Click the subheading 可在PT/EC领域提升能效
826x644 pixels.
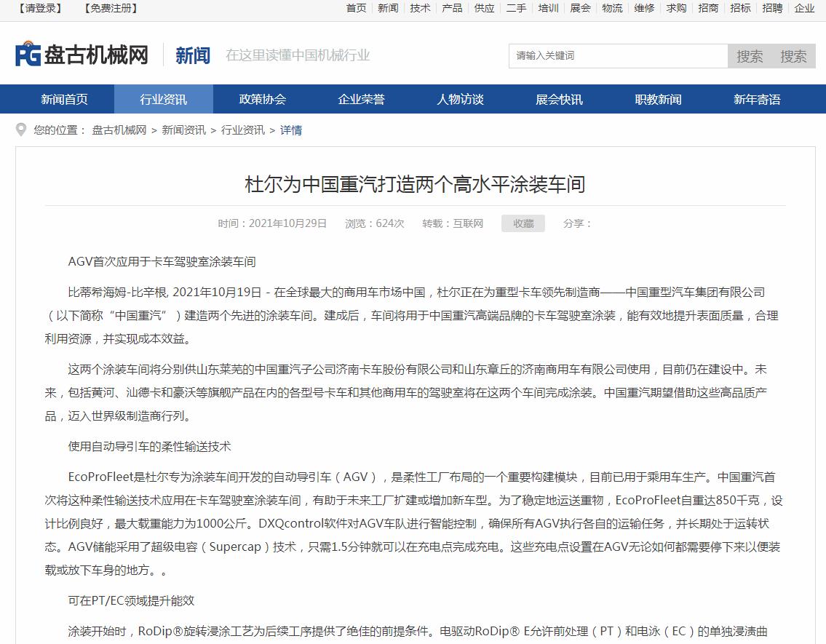[x=131, y=601]
